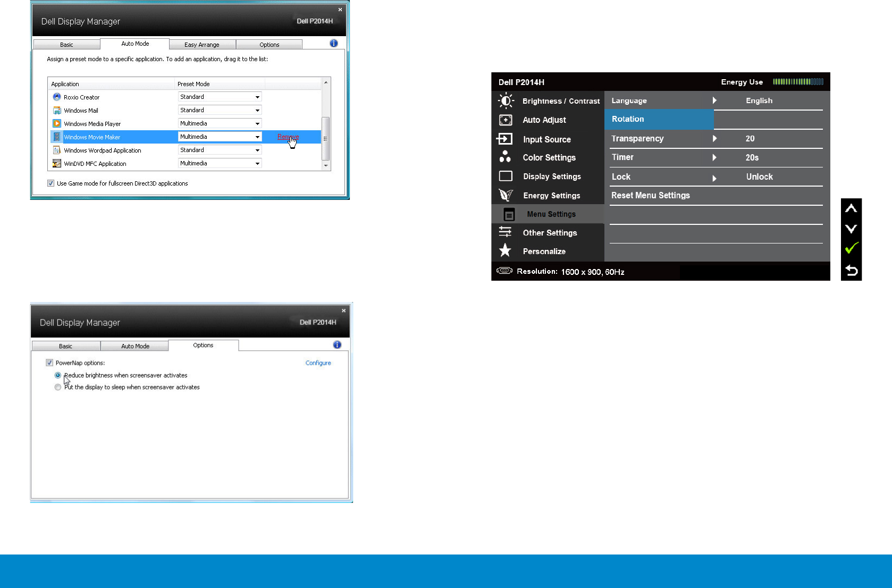Switch to Auto Mode tab in lower window

[x=135, y=346]
